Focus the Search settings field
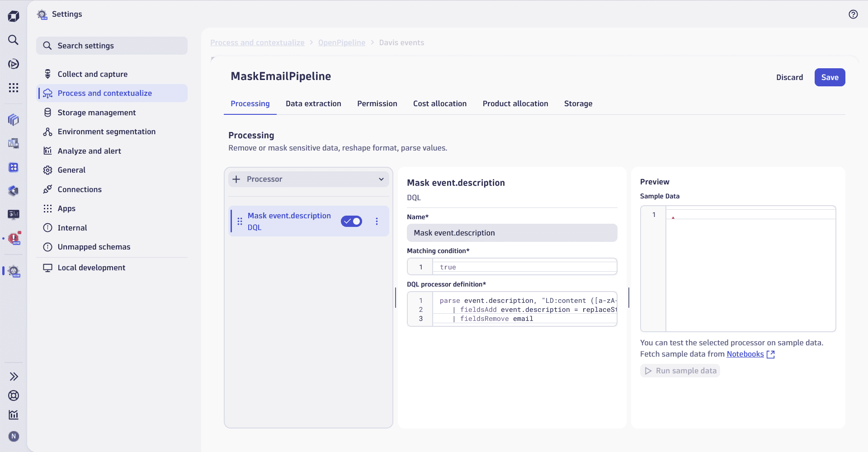 [x=112, y=46]
